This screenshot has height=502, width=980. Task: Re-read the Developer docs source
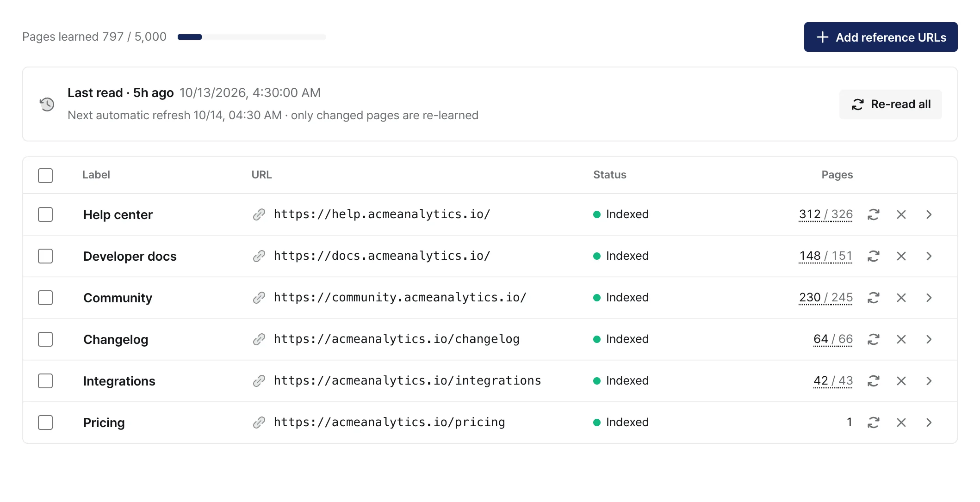point(873,256)
